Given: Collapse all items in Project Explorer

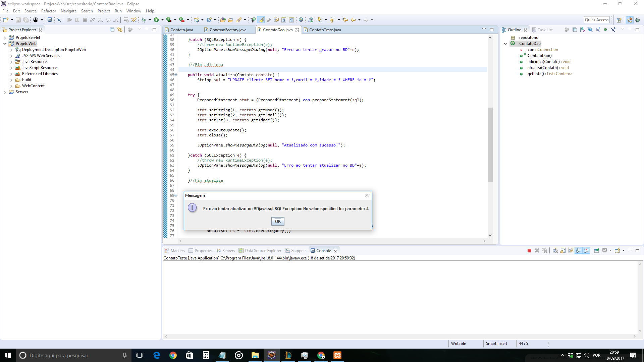Looking at the screenshot, I should (112, 30).
